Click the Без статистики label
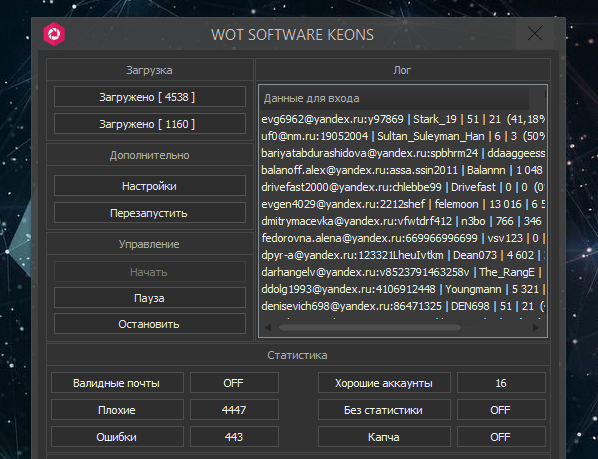The width and height of the screenshot is (598, 459). click(x=384, y=410)
